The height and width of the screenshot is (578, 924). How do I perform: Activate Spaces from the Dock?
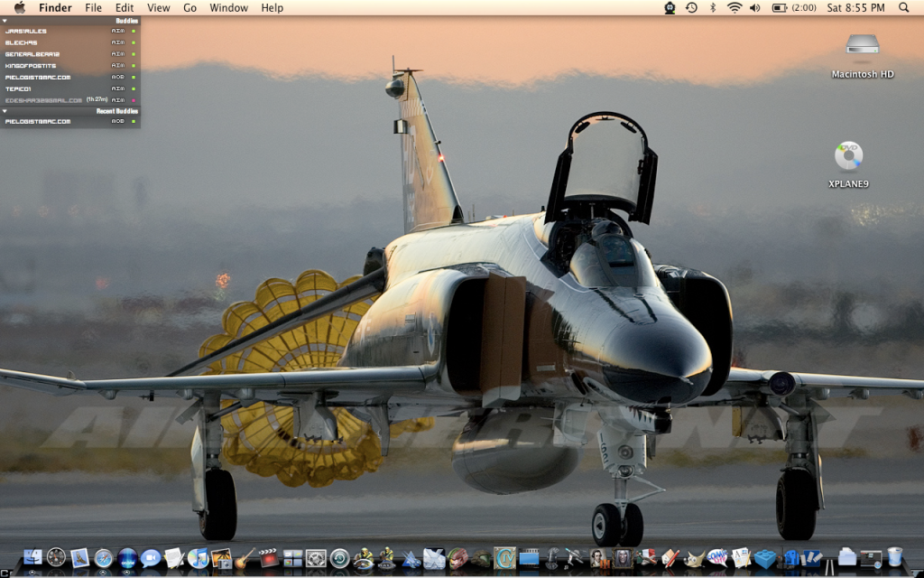[x=292, y=558]
